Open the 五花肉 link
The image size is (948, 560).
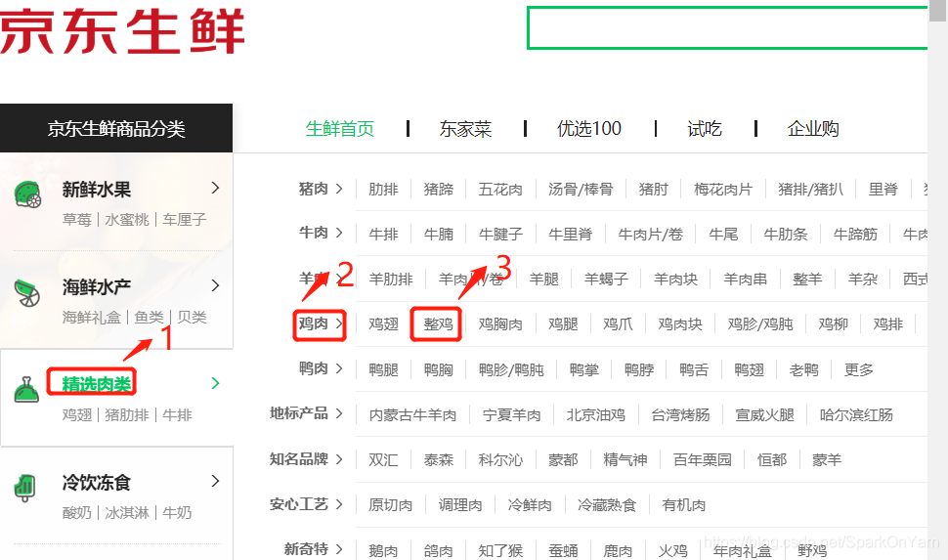click(500, 190)
